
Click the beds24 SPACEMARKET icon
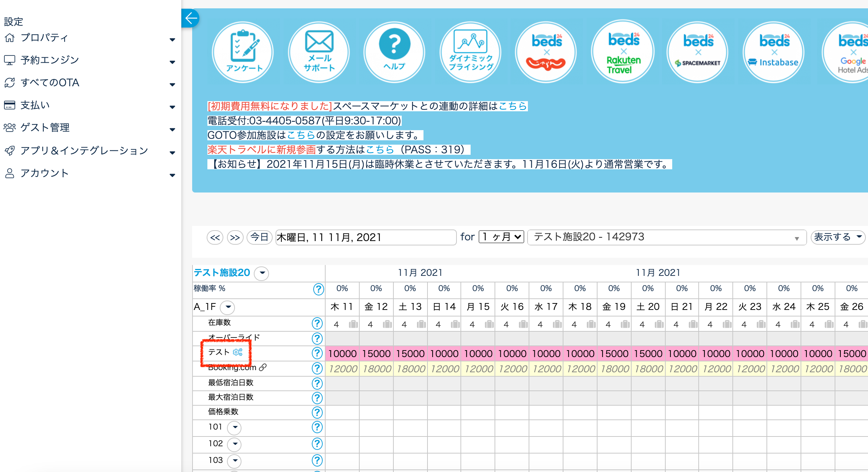point(698,52)
